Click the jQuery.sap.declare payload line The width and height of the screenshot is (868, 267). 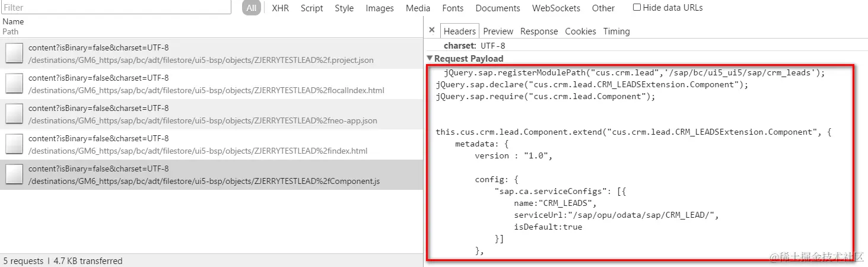pyautogui.click(x=592, y=85)
